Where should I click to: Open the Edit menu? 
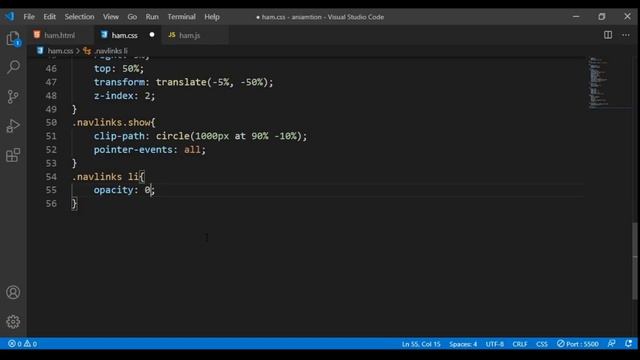pyautogui.click(x=49, y=17)
